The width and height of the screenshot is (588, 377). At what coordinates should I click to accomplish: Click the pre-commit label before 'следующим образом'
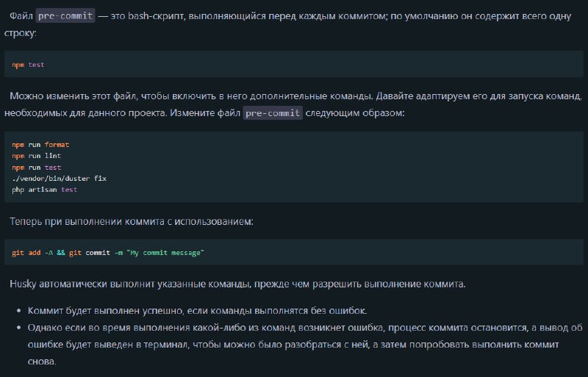[x=273, y=113]
